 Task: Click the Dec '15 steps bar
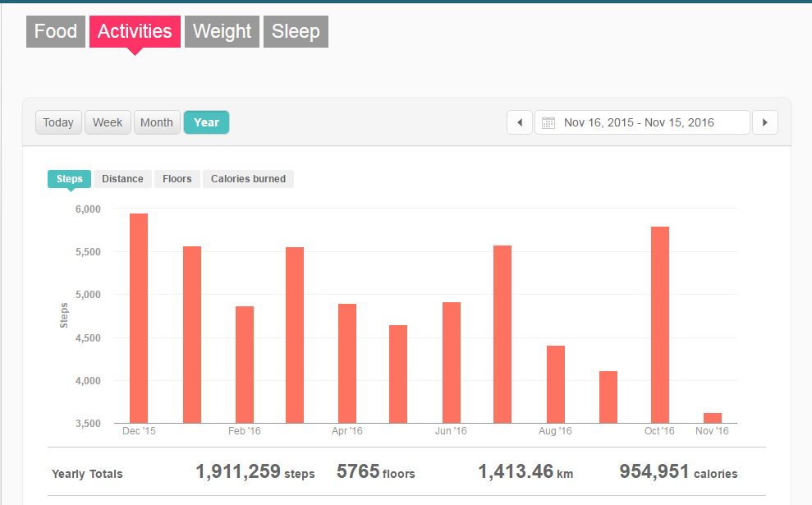(139, 319)
